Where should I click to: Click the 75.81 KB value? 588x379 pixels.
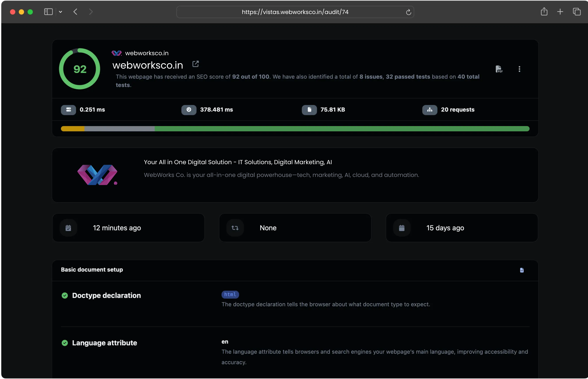(332, 110)
